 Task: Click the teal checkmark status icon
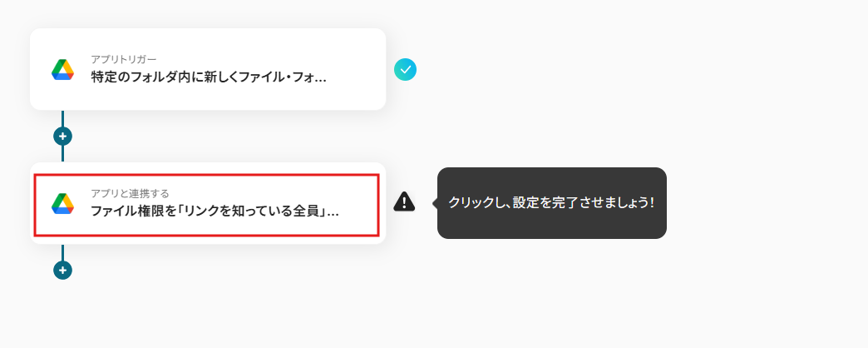coord(405,70)
